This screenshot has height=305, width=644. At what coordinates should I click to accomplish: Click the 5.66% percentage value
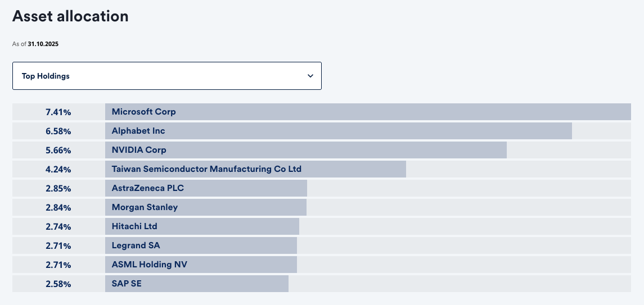(x=58, y=150)
